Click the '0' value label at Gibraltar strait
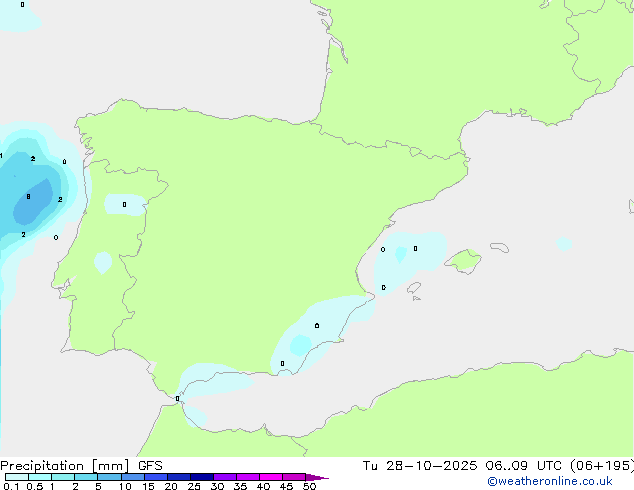This screenshot has height=490, width=634. [x=177, y=399]
